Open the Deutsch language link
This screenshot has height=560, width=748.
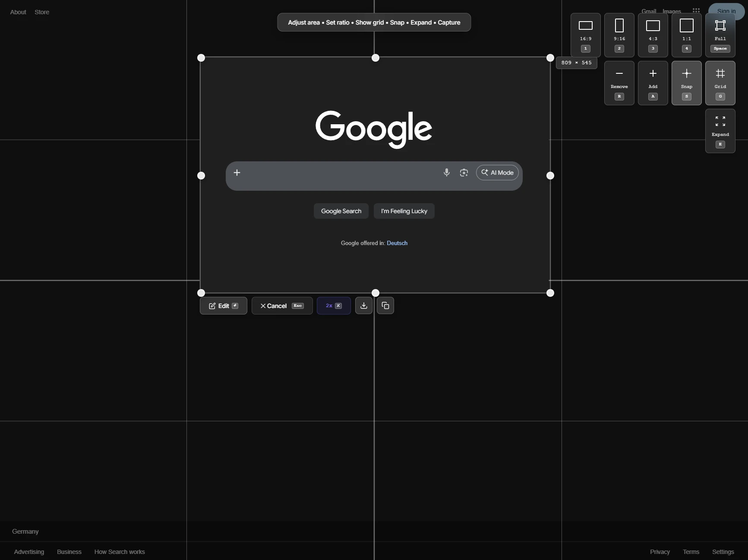point(397,243)
